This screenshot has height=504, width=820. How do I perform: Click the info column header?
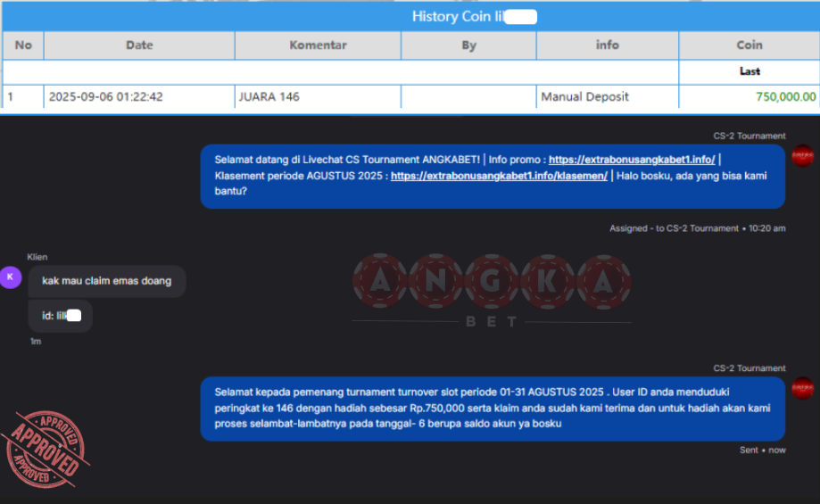pyautogui.click(x=607, y=45)
